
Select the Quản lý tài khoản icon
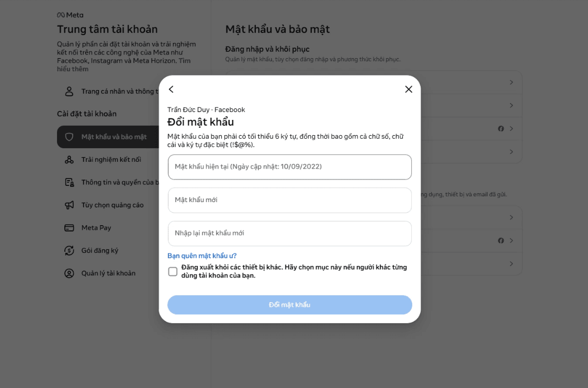69,273
